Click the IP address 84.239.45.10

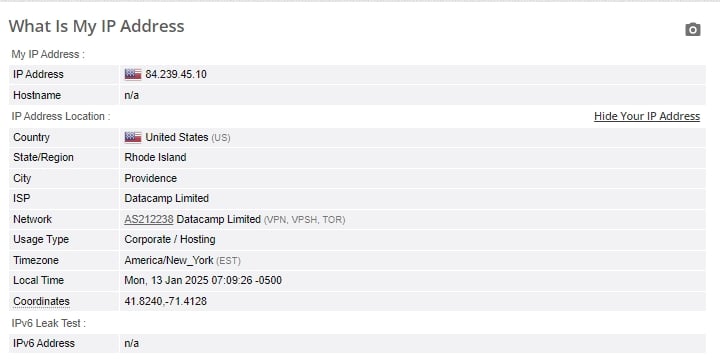(176, 74)
